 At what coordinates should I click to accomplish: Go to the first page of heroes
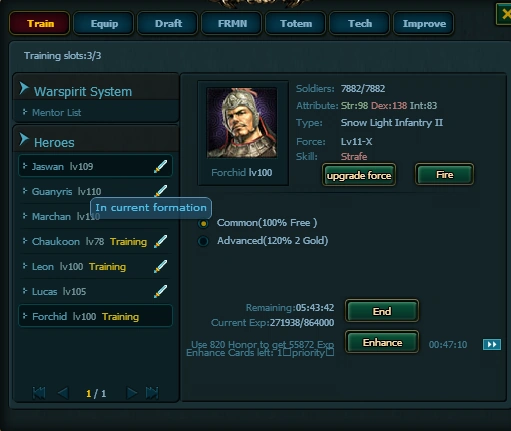tap(39, 393)
